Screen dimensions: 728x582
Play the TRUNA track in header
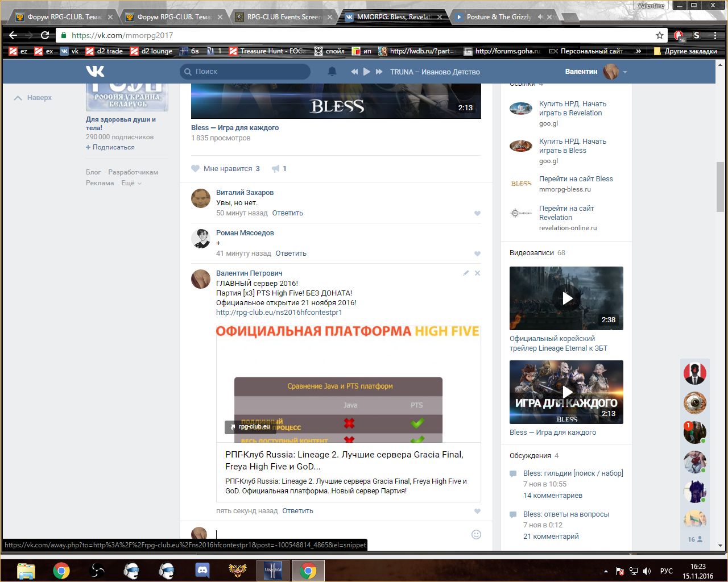[x=367, y=72]
